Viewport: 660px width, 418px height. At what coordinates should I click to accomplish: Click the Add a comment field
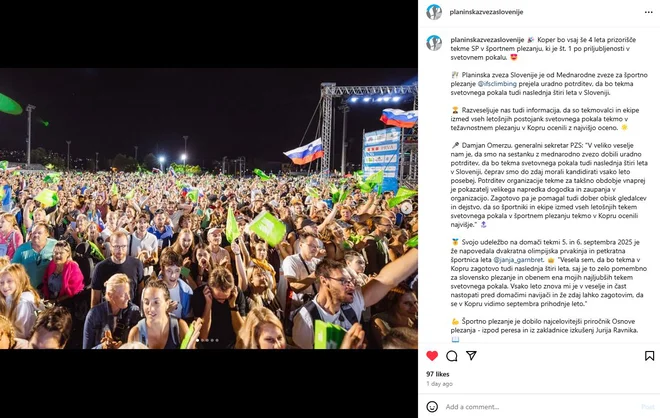(539, 407)
